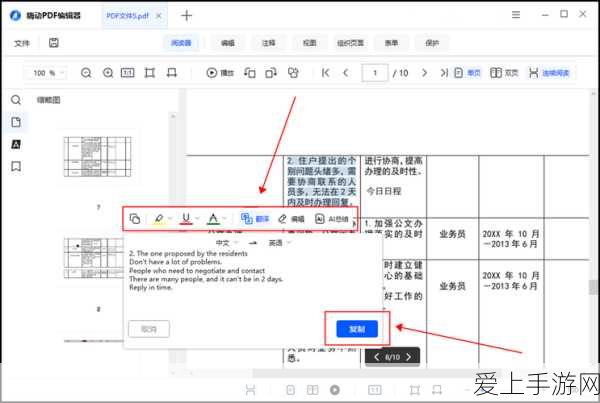Jump to the last page
This screenshot has height=403, width=600.
coord(444,73)
